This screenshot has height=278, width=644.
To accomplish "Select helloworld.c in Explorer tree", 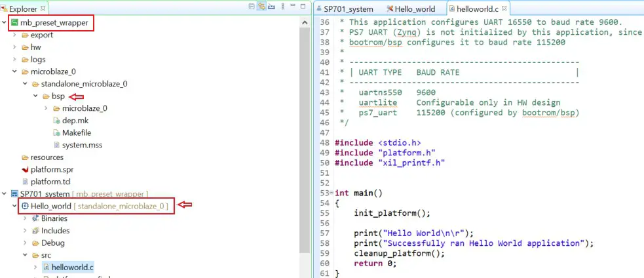I will (72, 268).
